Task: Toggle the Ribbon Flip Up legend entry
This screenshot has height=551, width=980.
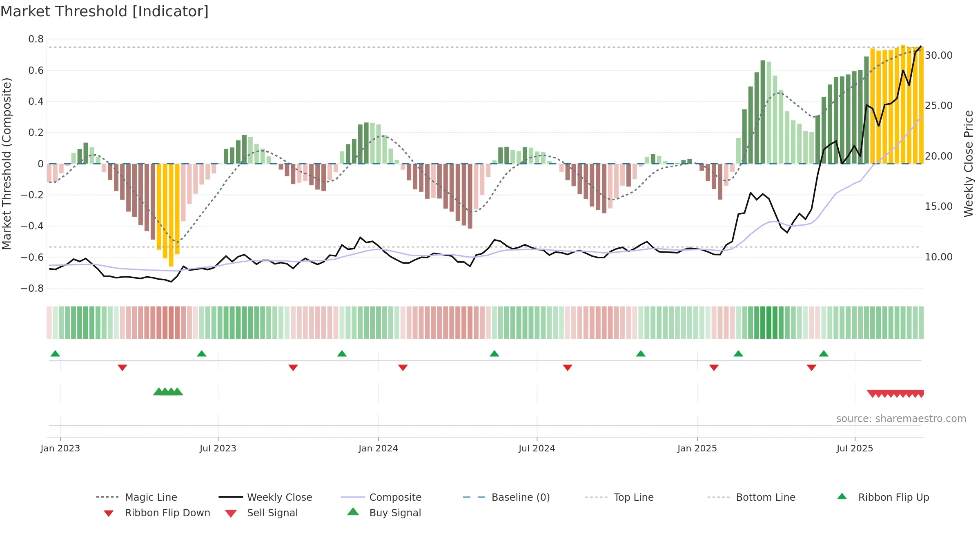Action: (883, 497)
